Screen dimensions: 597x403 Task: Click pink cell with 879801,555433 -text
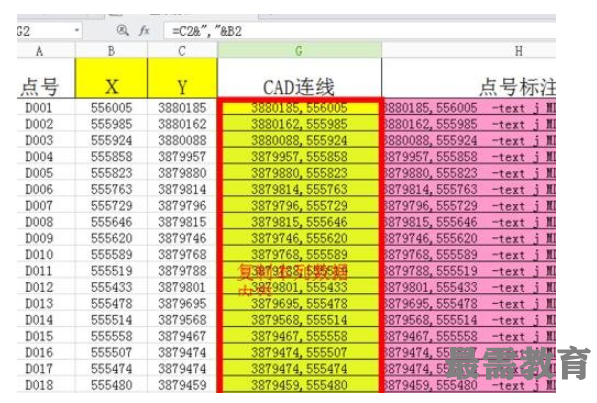(469, 287)
